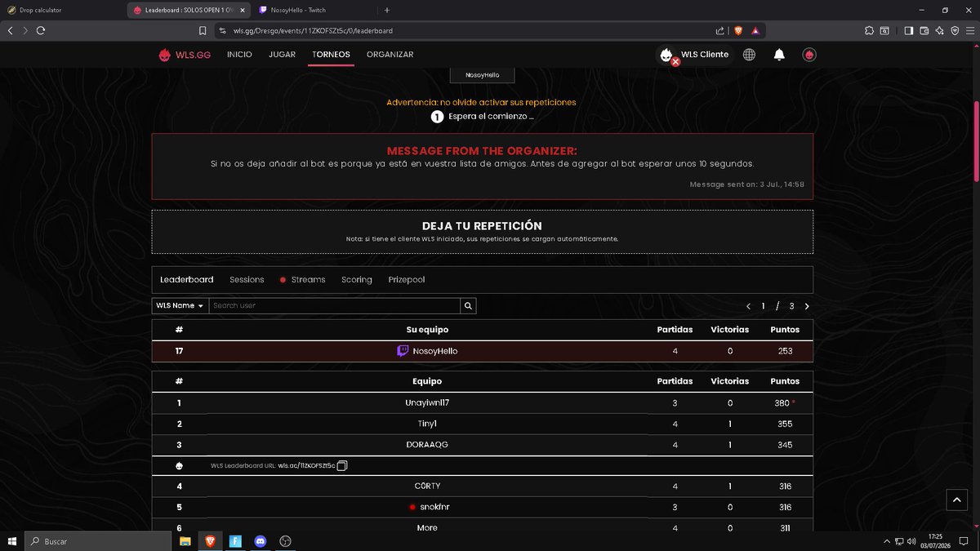Open the language globe icon
Image resolution: width=980 pixels, height=551 pixels.
pos(749,55)
